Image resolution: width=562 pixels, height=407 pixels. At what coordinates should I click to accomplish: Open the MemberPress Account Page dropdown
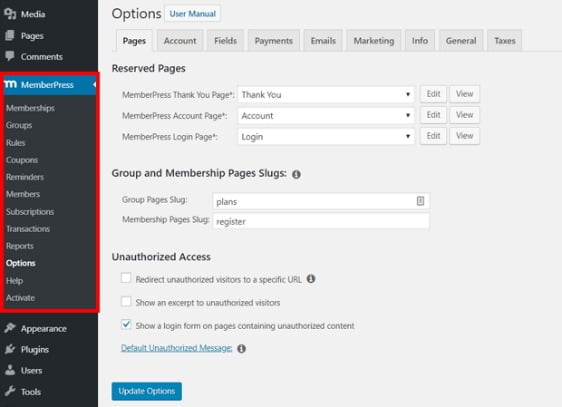tap(326, 115)
